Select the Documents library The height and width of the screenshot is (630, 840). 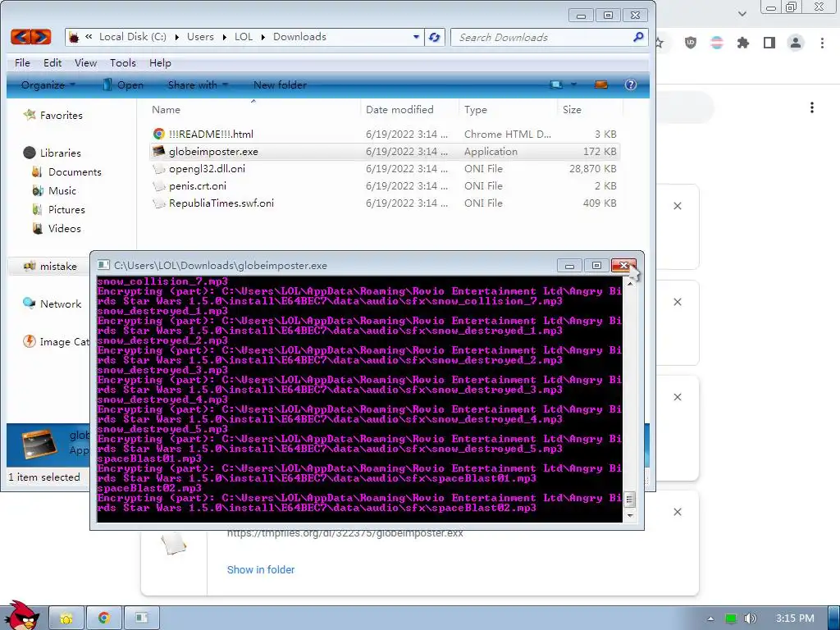pyautogui.click(x=67, y=171)
